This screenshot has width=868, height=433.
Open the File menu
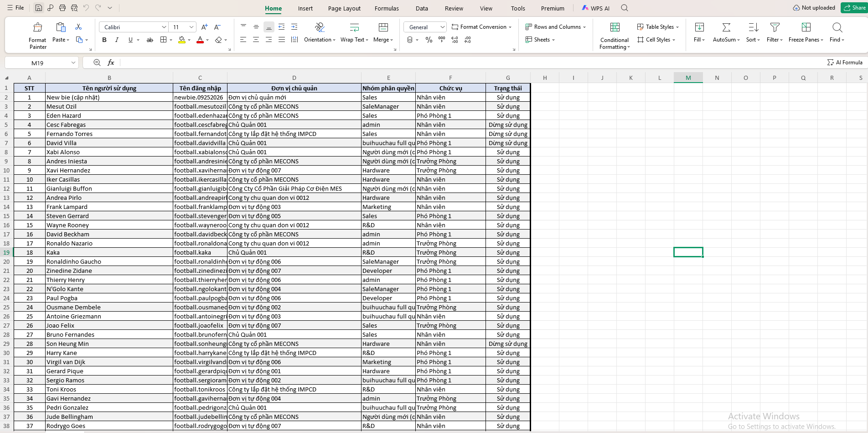click(15, 8)
